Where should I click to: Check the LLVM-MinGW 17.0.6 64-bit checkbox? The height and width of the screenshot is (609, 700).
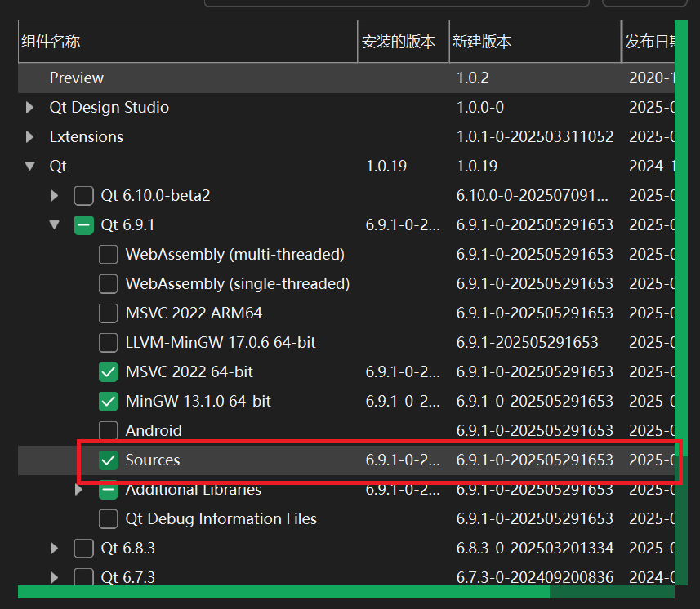109,343
